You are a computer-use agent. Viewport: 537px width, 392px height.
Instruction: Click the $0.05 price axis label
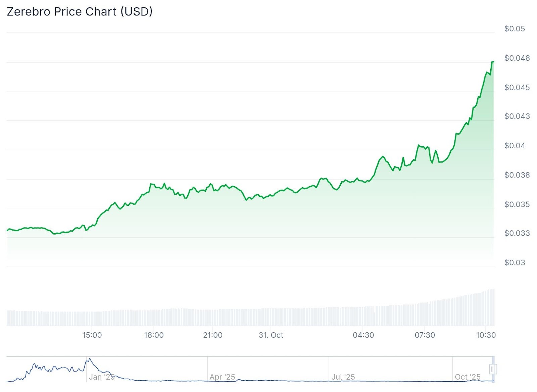click(515, 29)
